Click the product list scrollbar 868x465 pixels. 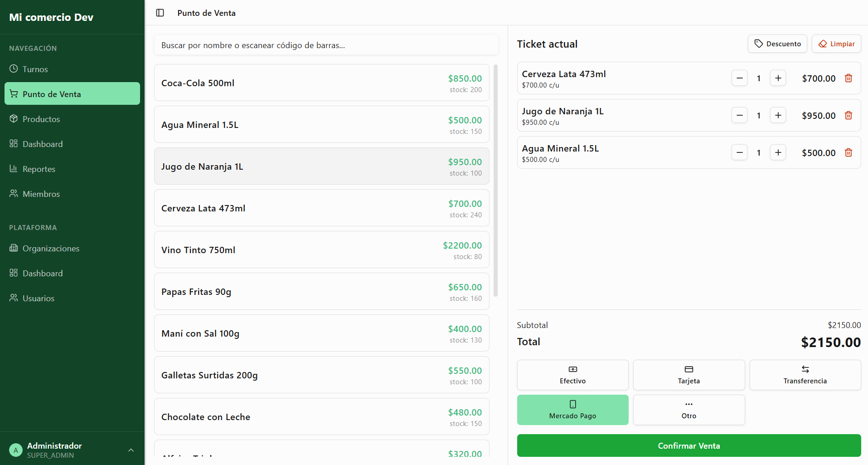pos(495,181)
